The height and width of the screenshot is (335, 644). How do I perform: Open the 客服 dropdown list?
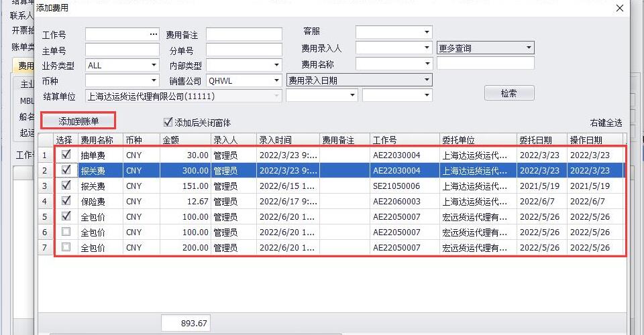(427, 32)
